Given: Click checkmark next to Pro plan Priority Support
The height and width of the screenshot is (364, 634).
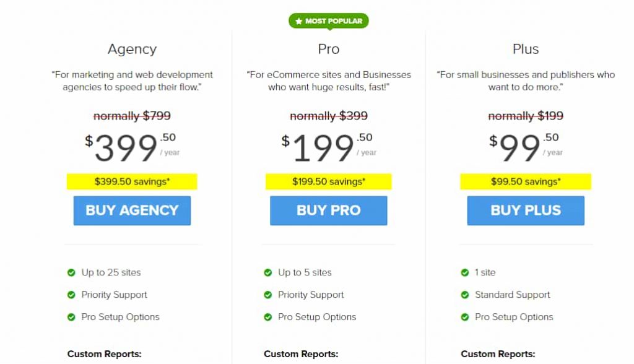Looking at the screenshot, I should point(268,295).
